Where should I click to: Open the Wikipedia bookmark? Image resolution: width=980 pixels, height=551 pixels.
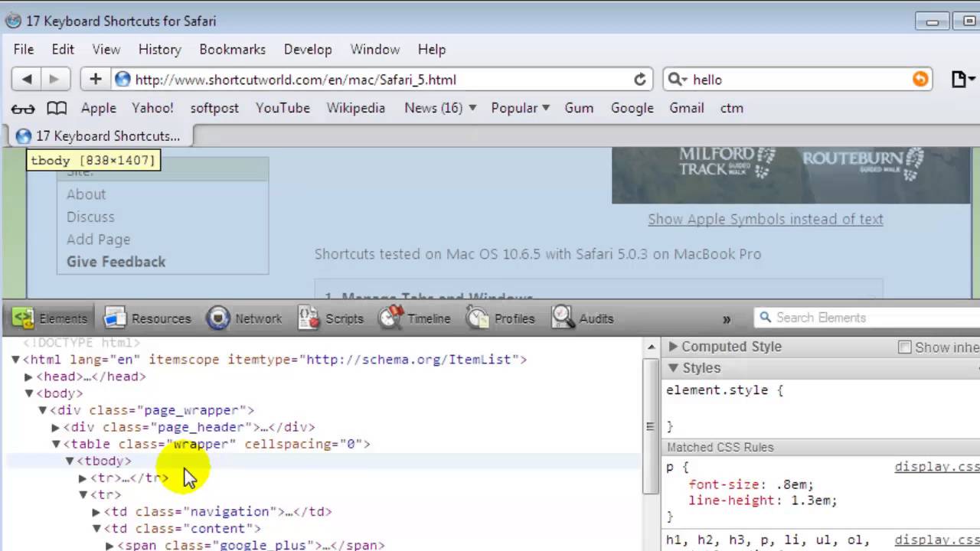[356, 108]
